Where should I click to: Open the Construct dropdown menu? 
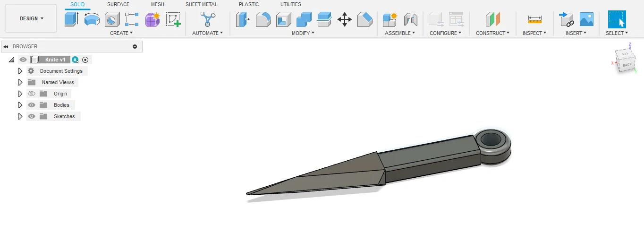click(x=493, y=33)
